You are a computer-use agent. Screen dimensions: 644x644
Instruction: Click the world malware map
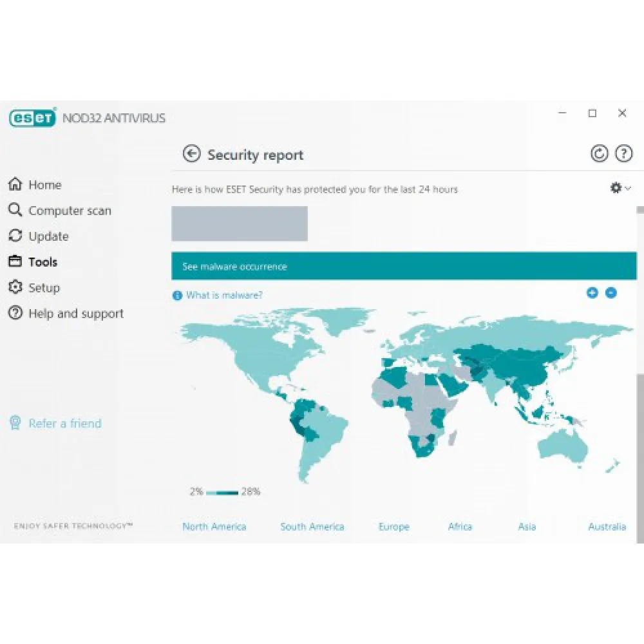tap(404, 395)
